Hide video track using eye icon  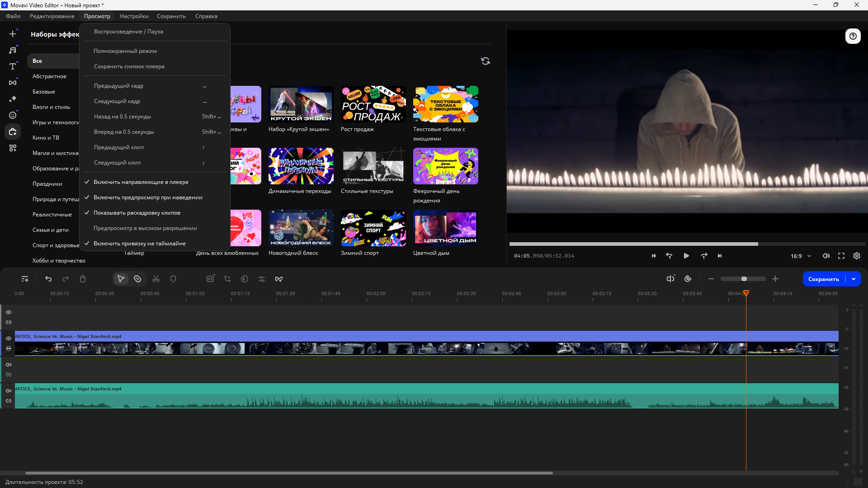9,338
